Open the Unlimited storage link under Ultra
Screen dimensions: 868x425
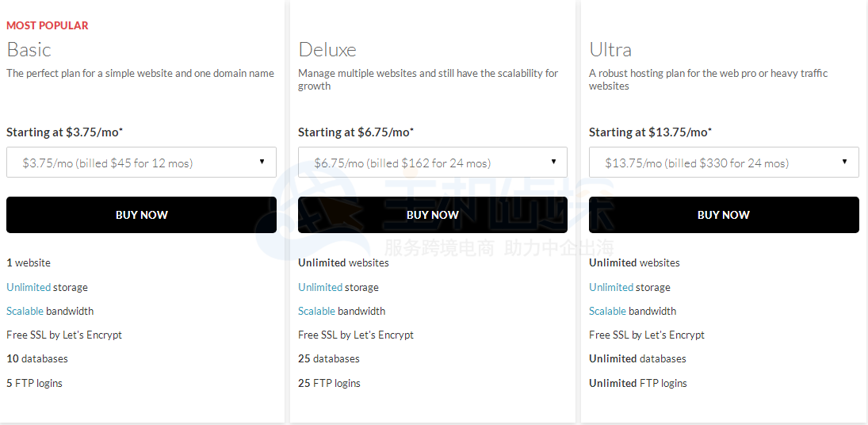pyautogui.click(x=611, y=287)
